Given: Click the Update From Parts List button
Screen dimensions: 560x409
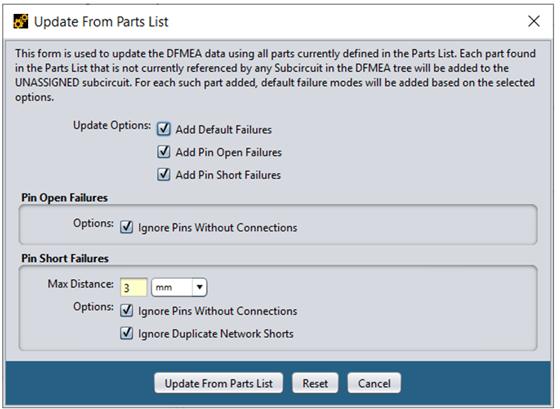Looking at the screenshot, I should 219,383.
